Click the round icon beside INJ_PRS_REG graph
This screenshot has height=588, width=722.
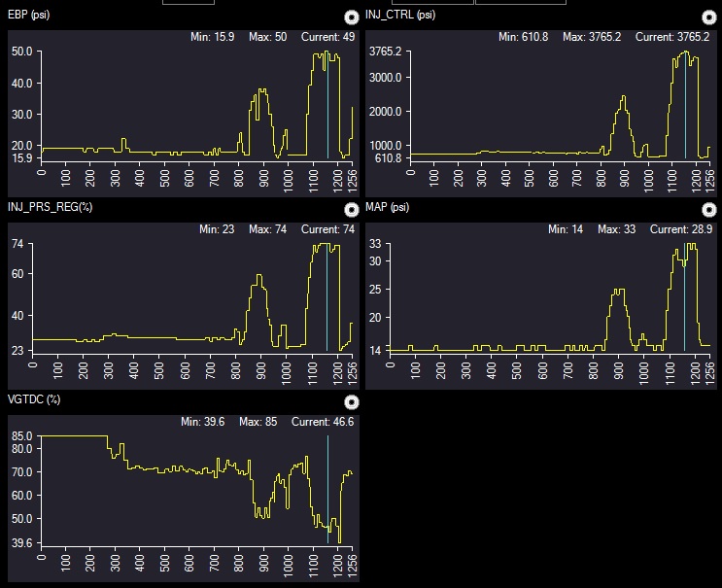[x=352, y=209]
